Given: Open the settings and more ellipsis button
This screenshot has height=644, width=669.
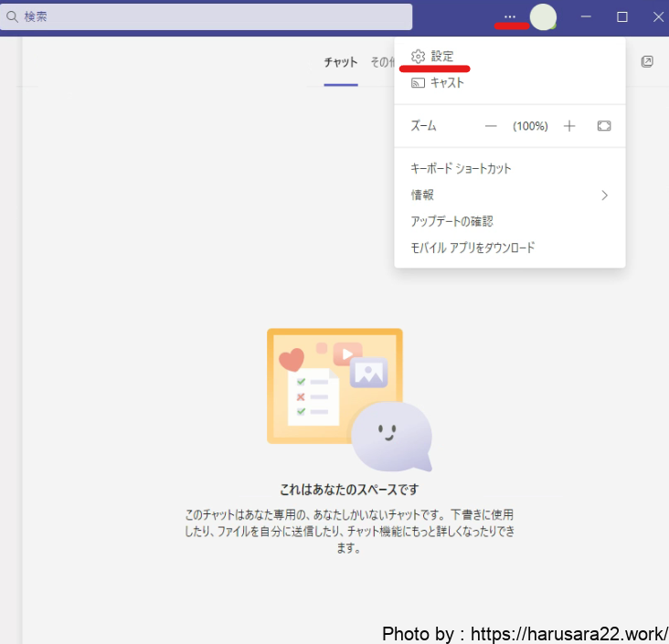Looking at the screenshot, I should tap(510, 16).
